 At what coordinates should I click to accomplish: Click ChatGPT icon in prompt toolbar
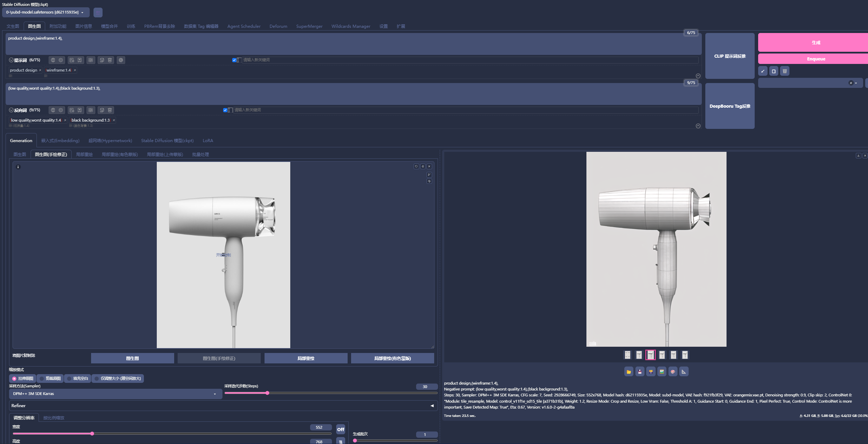click(x=121, y=60)
